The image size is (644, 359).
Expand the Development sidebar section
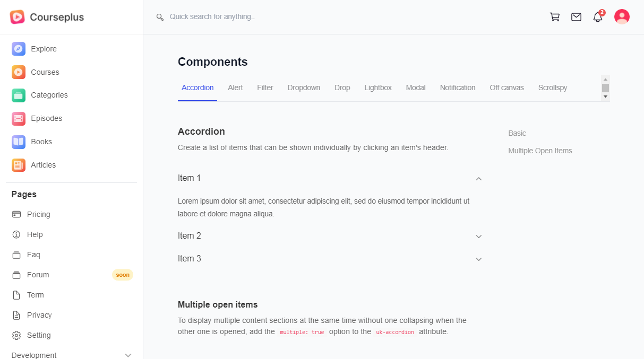click(127, 355)
